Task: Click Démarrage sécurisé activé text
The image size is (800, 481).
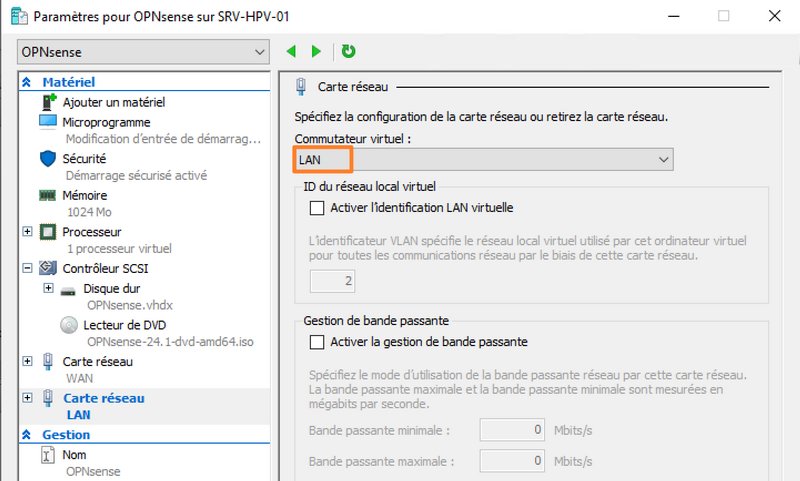Action: (x=136, y=175)
